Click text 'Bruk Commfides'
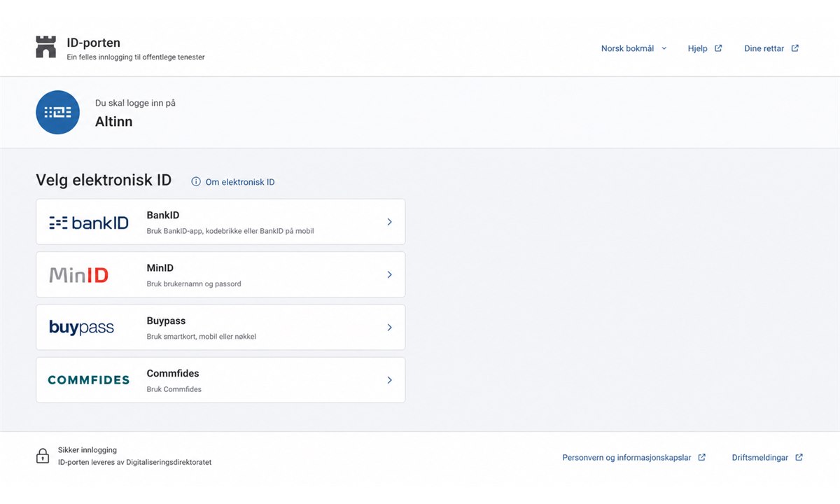 (x=174, y=389)
